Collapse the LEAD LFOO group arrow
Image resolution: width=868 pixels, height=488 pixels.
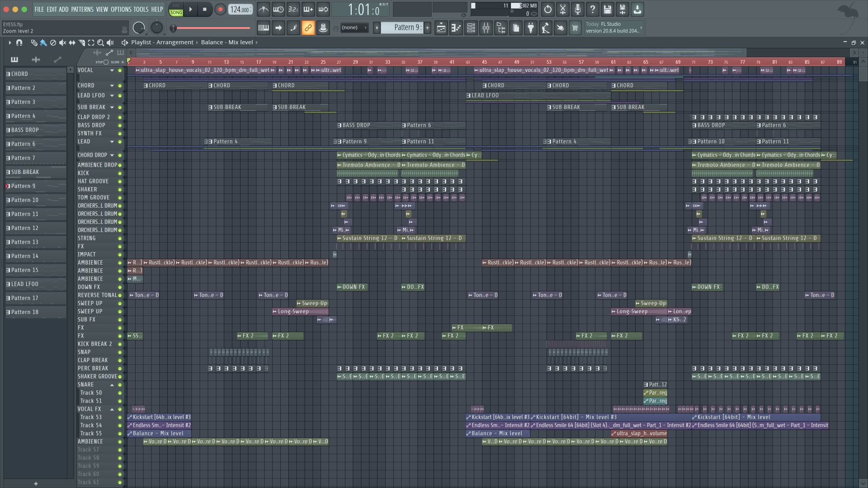(x=112, y=96)
